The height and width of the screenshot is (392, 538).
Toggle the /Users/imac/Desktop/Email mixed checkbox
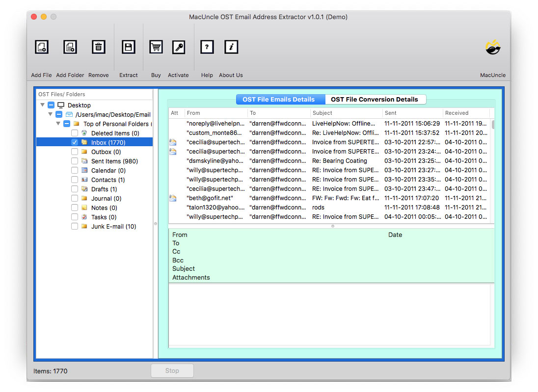pyautogui.click(x=59, y=114)
